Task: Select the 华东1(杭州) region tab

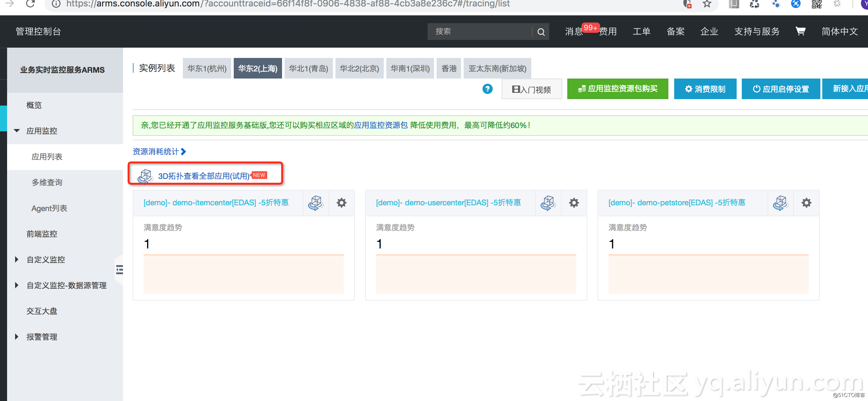Action: (207, 68)
